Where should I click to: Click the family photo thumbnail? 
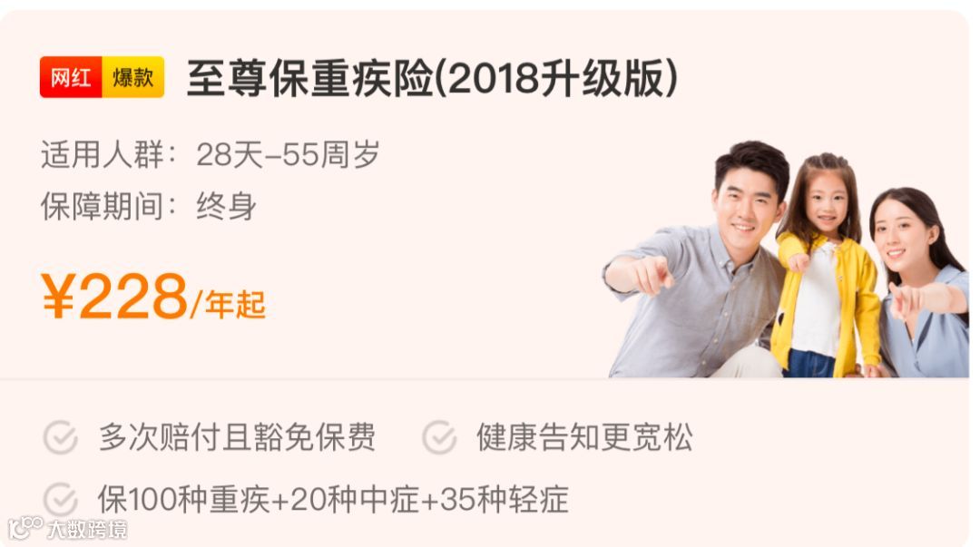coord(786,259)
